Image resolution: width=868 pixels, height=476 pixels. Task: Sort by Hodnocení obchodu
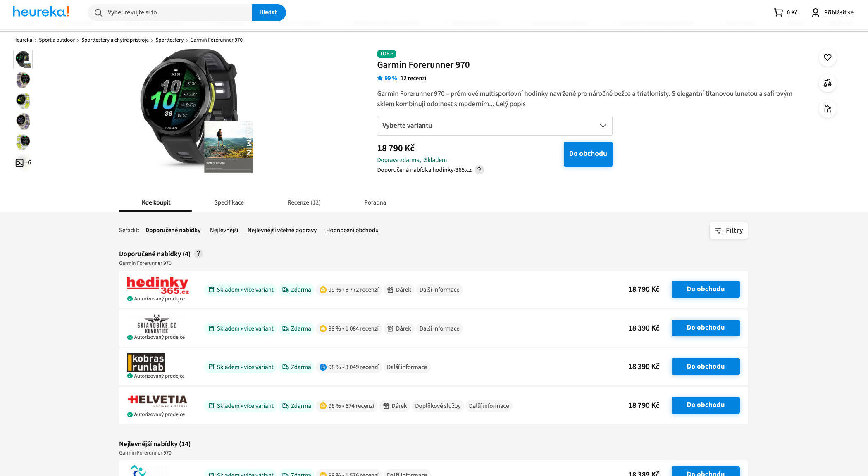point(352,230)
